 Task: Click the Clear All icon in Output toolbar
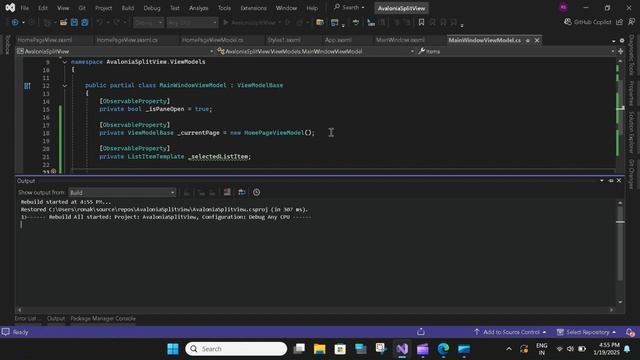[x=227, y=192]
